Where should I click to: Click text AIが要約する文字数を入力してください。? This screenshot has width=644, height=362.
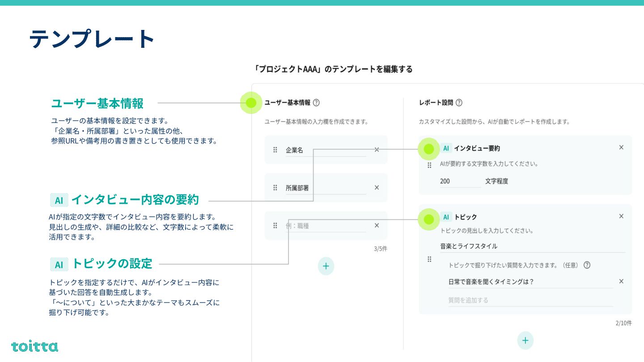[x=489, y=164]
